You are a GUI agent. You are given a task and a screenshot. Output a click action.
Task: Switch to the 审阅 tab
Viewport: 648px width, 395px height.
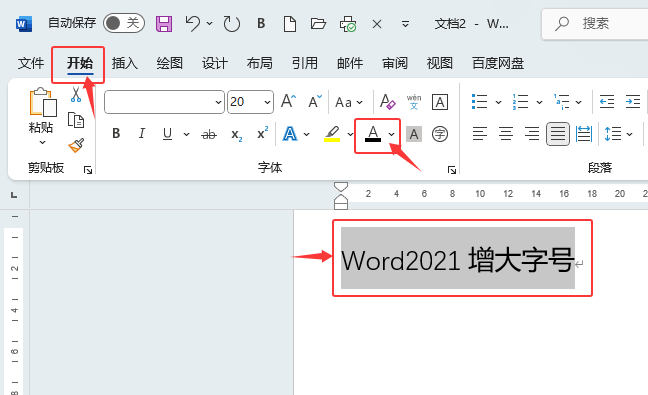tap(395, 63)
